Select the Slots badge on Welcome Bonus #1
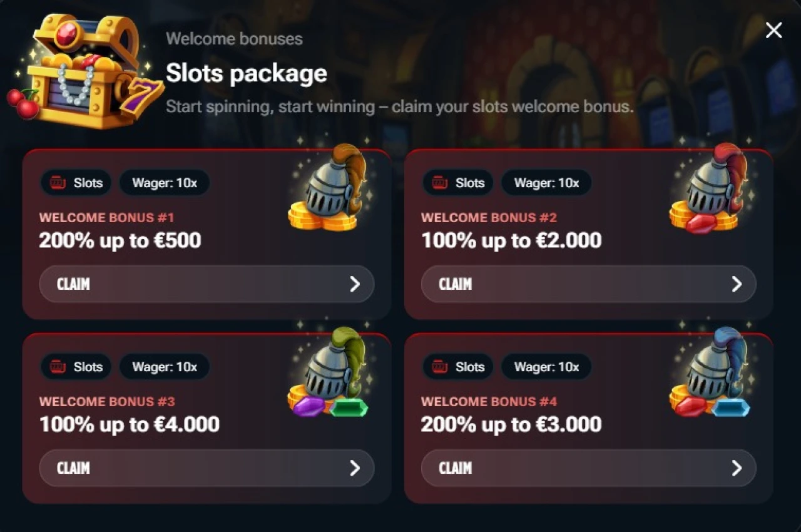Image resolution: width=801 pixels, height=532 pixels. [x=76, y=183]
